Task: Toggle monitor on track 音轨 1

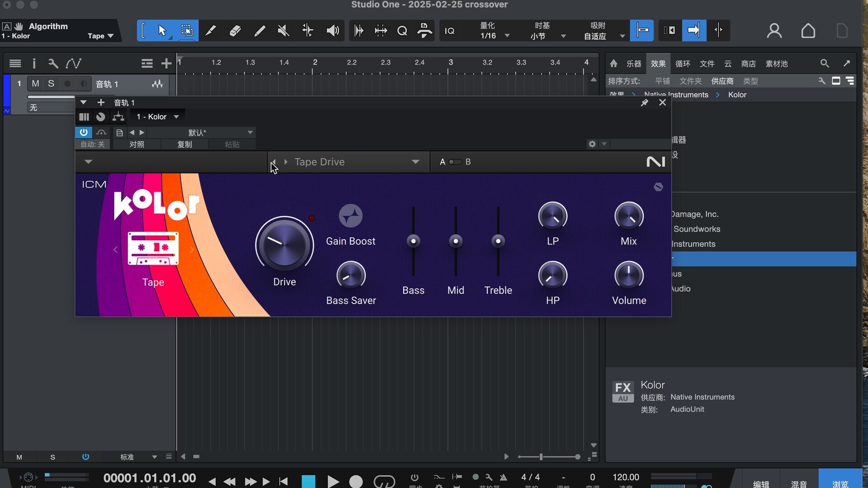Action: pyautogui.click(x=83, y=84)
